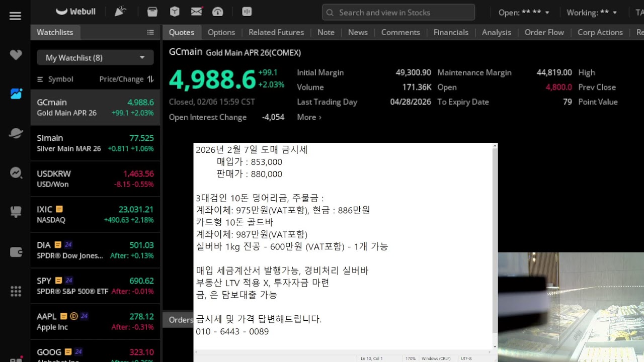Click the D dividend badge next to AAPL
The image size is (644, 362).
(x=74, y=316)
